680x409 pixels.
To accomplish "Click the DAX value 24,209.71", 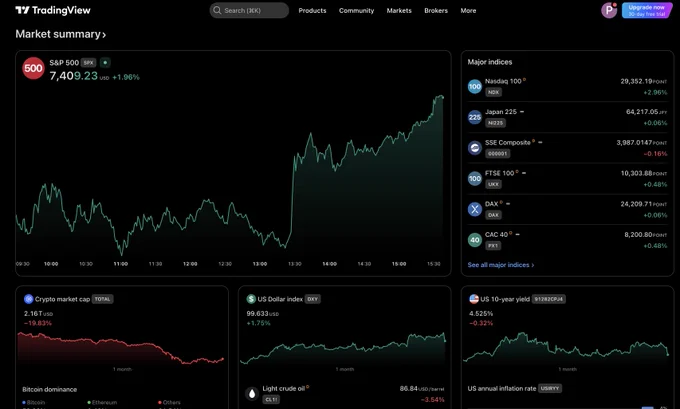I will pyautogui.click(x=636, y=204).
